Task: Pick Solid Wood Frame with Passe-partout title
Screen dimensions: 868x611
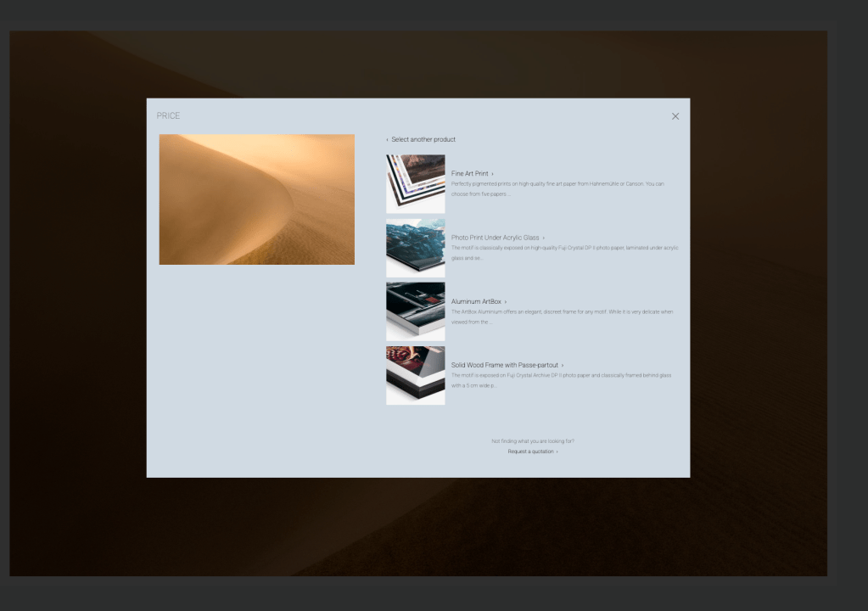Action: (x=504, y=365)
